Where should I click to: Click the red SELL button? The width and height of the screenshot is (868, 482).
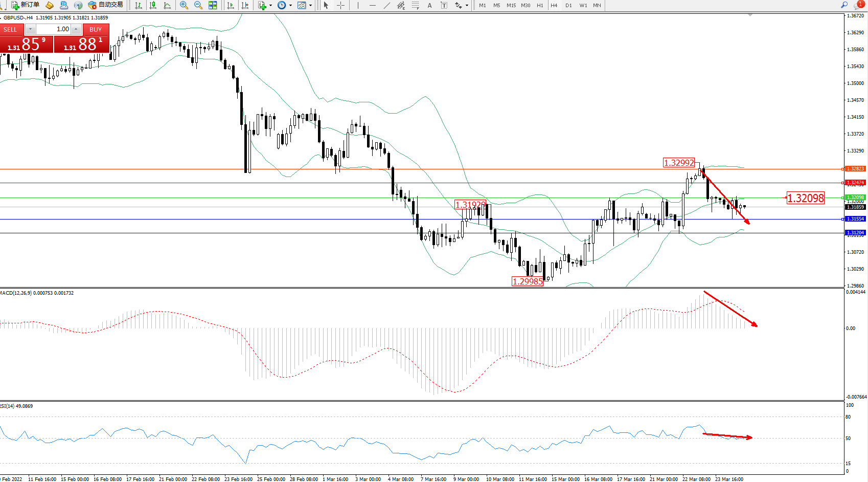tap(11, 29)
